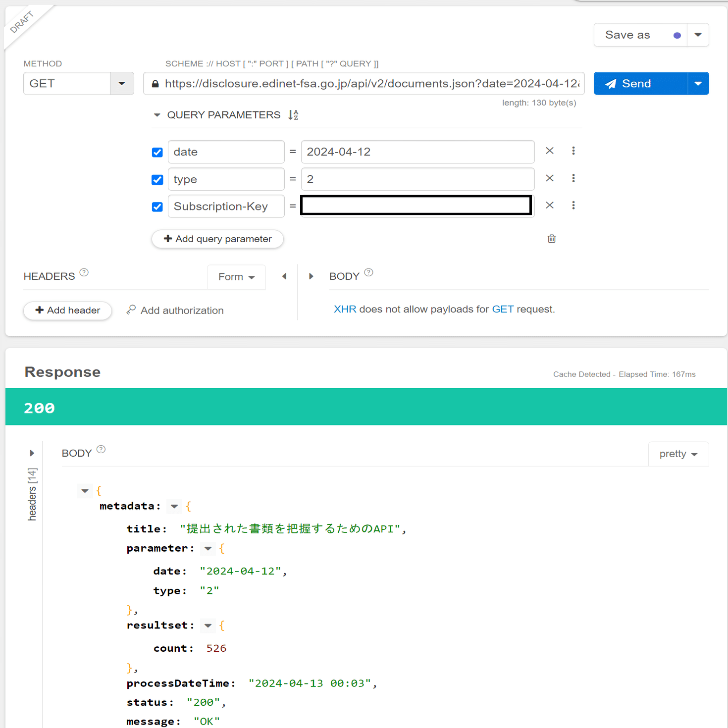This screenshot has width=728, height=728.
Task: Click the Add header button
Action: (x=67, y=311)
